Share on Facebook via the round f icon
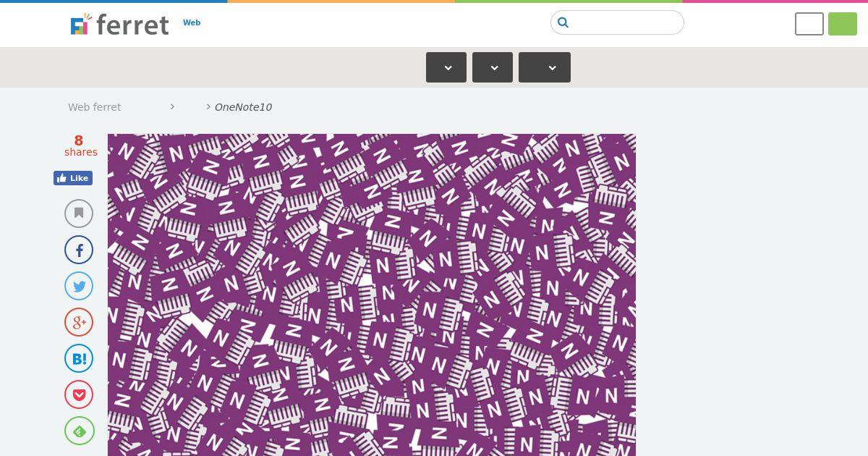This screenshot has width=868, height=456. (79, 250)
